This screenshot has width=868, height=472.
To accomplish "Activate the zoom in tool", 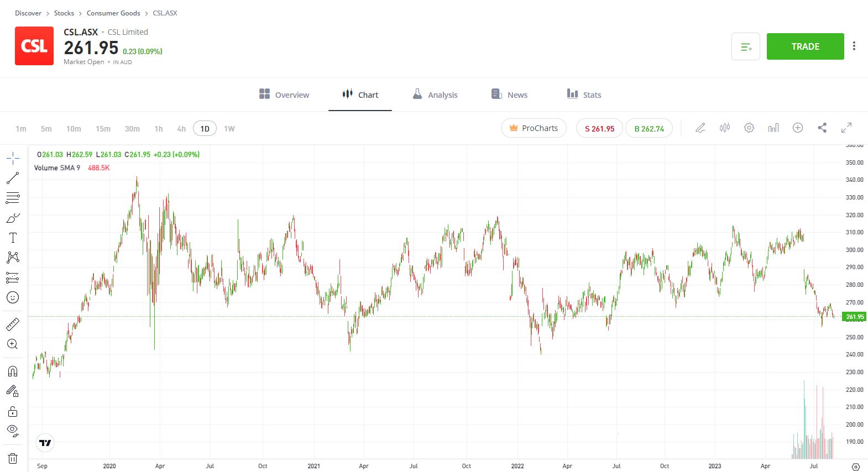I will pos(13,344).
